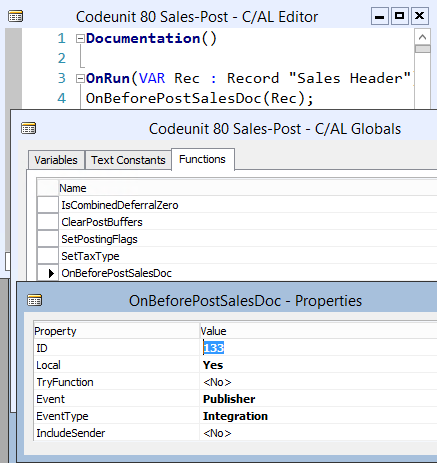Screen dimensions: 437x463
Task: Select the ClearPostBuffers function row
Action: coord(248,222)
